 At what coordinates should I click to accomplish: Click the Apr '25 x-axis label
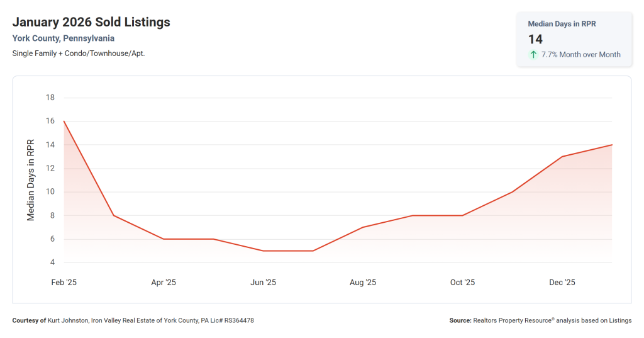point(164,283)
